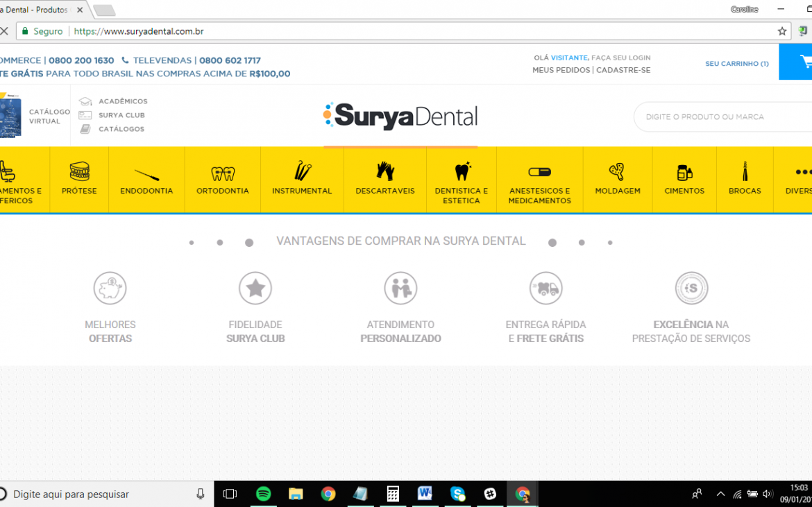Go to Acadêmicos link

tap(123, 101)
